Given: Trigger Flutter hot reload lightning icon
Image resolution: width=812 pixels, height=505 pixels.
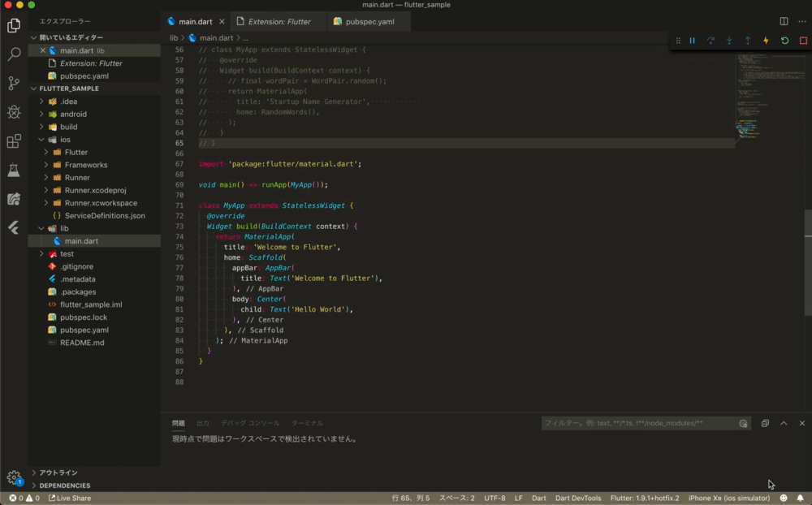Looking at the screenshot, I should point(766,41).
